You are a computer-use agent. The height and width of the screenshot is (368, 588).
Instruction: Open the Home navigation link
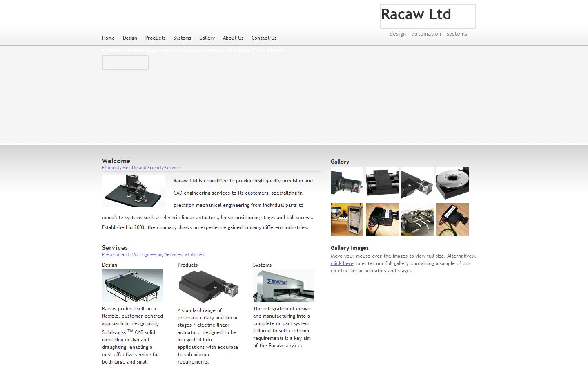pyautogui.click(x=108, y=38)
